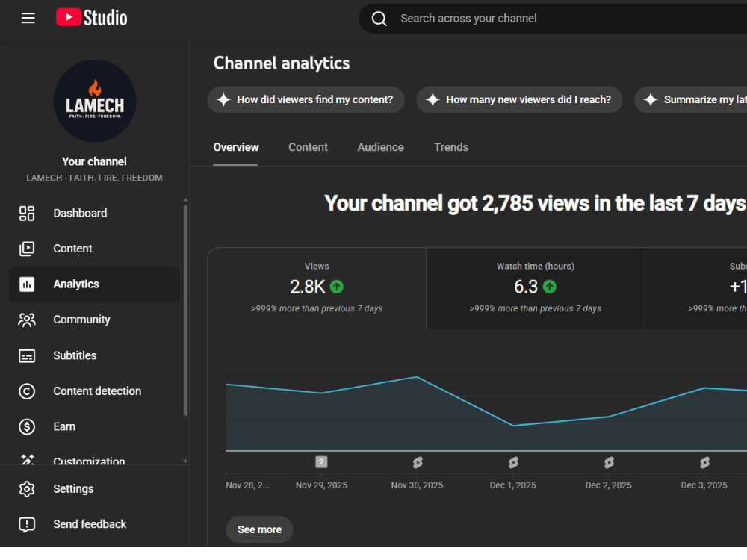Click the sidebar scrollbar thumb
This screenshot has height=560, width=747.
point(185,311)
